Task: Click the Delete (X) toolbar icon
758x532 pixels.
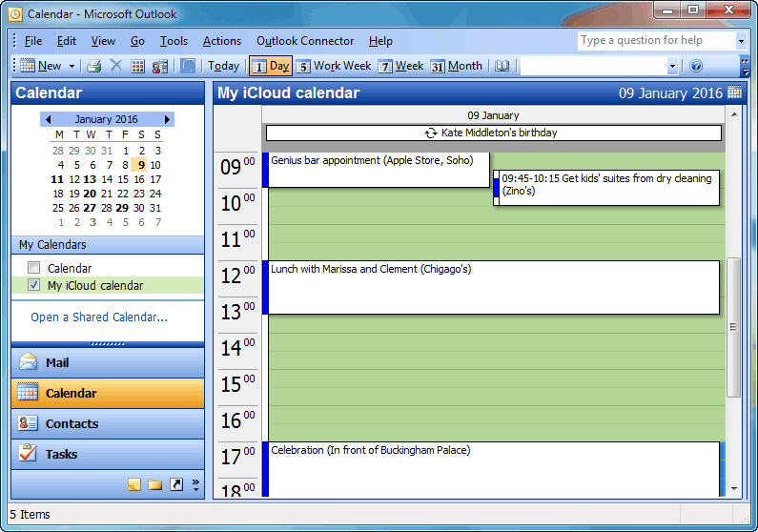Action: [x=116, y=65]
